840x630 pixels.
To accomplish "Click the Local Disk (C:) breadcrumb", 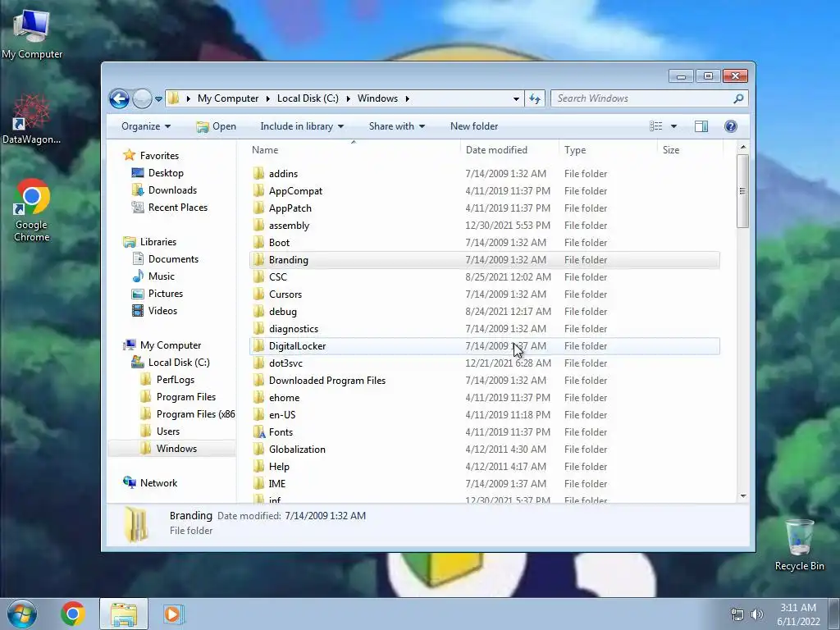I will (x=308, y=98).
